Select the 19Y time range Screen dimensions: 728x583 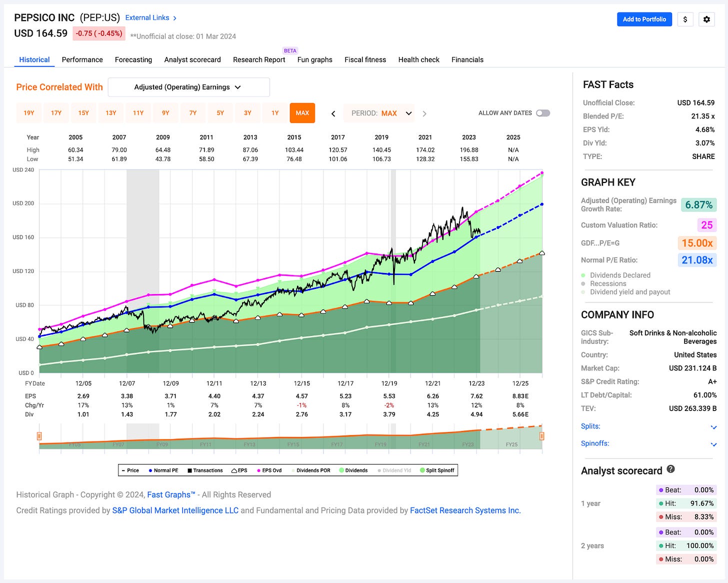point(29,113)
